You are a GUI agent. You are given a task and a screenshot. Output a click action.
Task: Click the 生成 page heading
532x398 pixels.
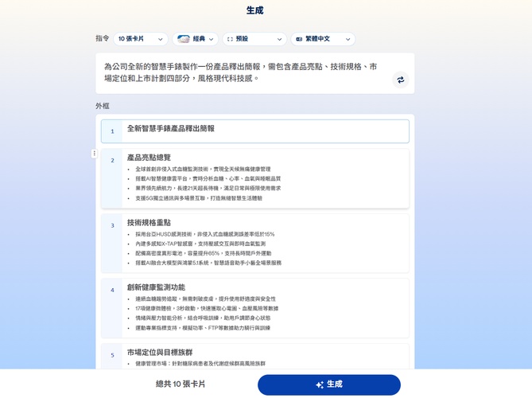click(x=254, y=10)
